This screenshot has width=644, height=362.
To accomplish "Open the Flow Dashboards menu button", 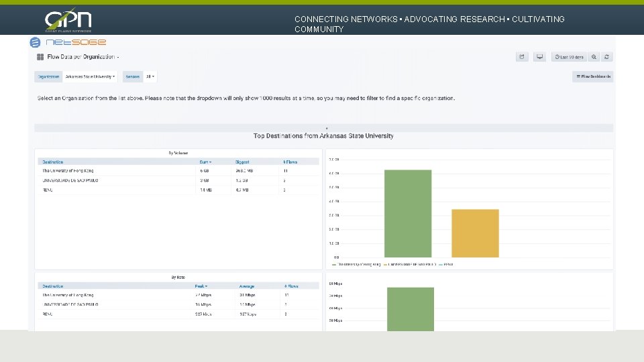I will [x=592, y=76].
